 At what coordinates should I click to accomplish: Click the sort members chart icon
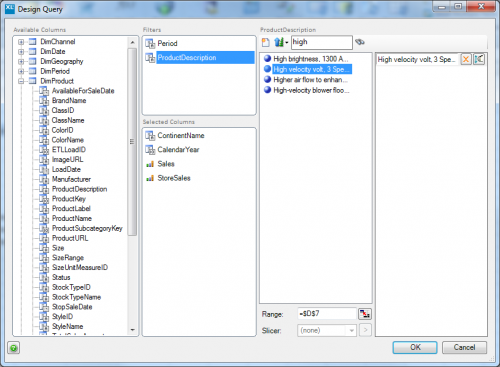279,42
